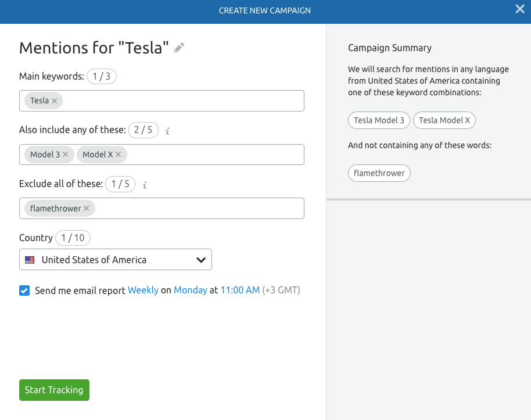Click the Mentions for "Tesla" title
Image resolution: width=531 pixels, height=420 pixels.
point(94,48)
